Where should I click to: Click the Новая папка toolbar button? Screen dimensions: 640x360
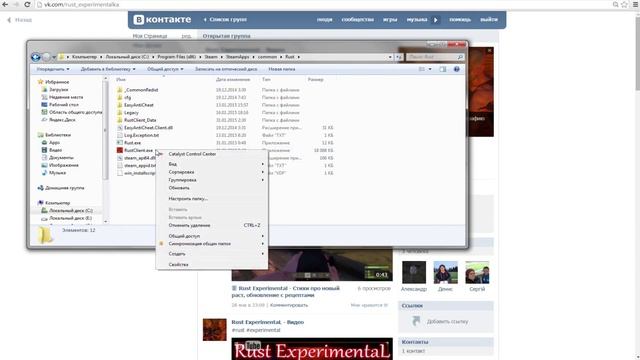click(282, 69)
